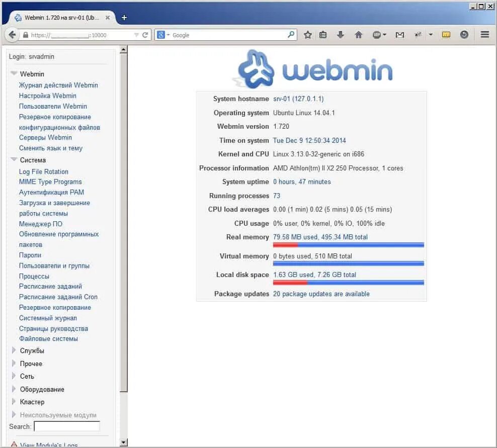
Task: Open the 0 hours, 47 minutes uptime link
Action: coord(302,182)
